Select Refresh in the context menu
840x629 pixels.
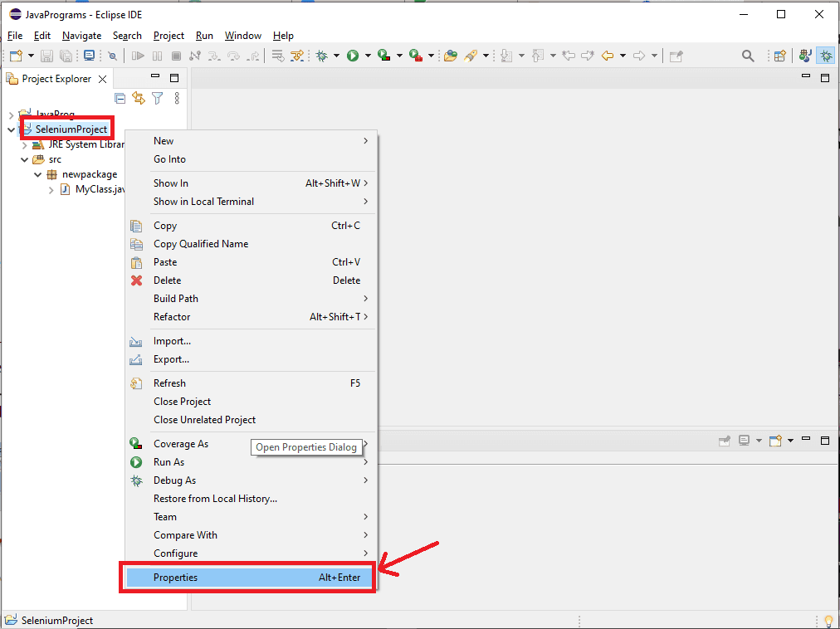pos(169,383)
